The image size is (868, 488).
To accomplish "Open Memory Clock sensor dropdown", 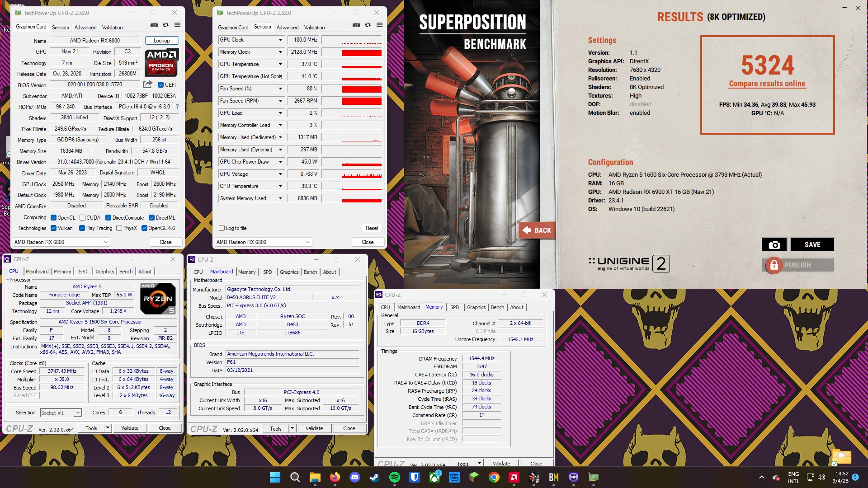I will tap(280, 52).
